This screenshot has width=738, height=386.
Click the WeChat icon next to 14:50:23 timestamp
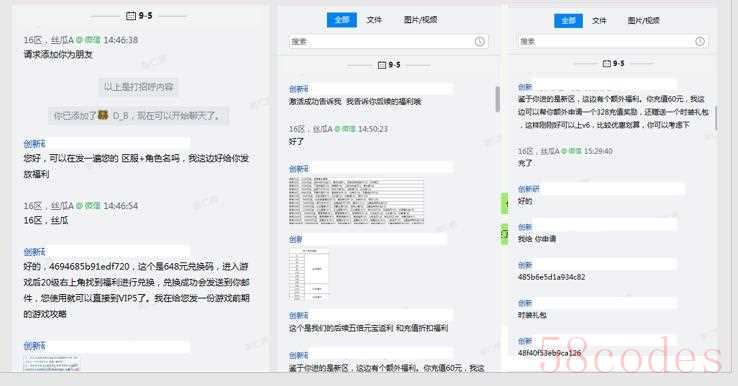(337, 129)
